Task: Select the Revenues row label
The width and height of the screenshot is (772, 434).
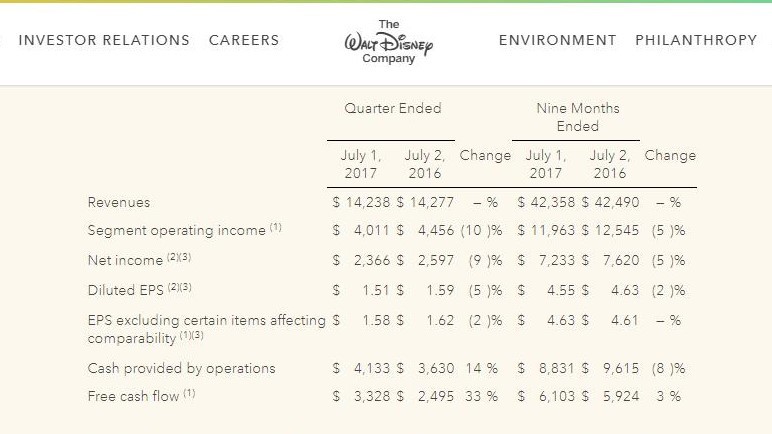Action: [119, 202]
